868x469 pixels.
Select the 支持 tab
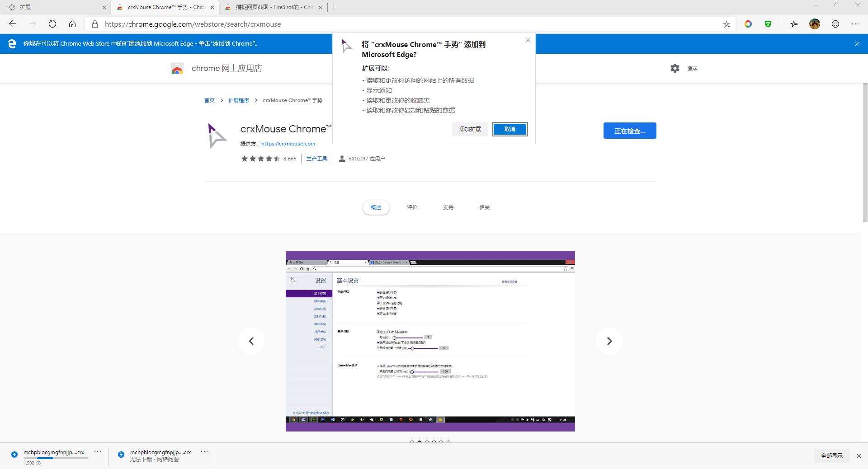tap(448, 207)
